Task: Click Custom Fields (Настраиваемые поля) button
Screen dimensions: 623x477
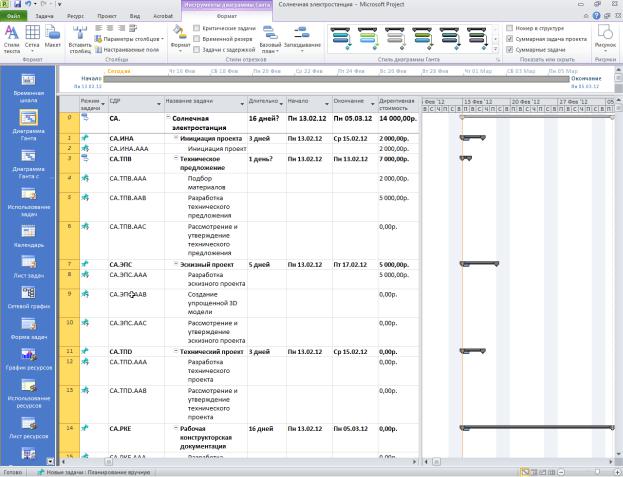Action: click(x=127, y=50)
